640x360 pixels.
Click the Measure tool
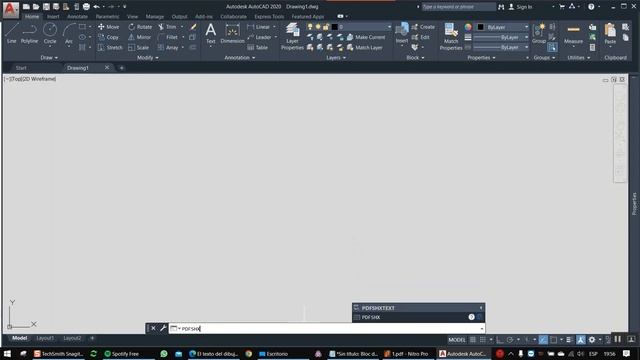573,33
